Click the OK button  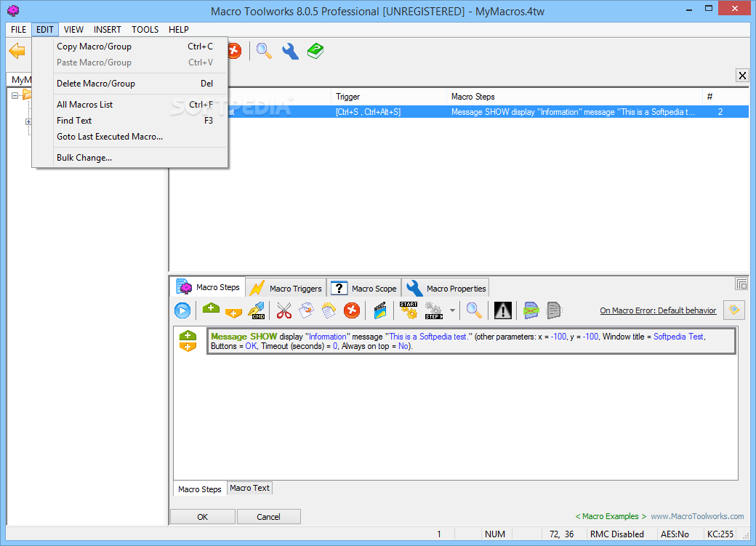[x=203, y=517]
